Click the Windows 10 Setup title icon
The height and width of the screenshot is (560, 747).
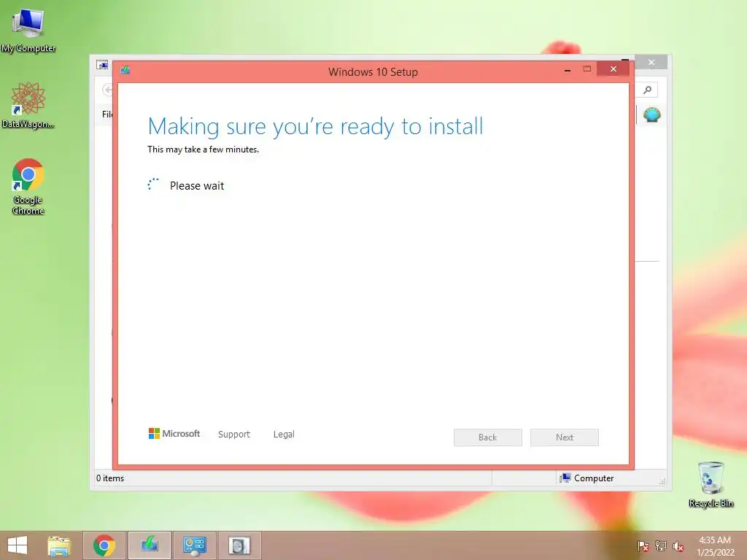click(x=125, y=71)
